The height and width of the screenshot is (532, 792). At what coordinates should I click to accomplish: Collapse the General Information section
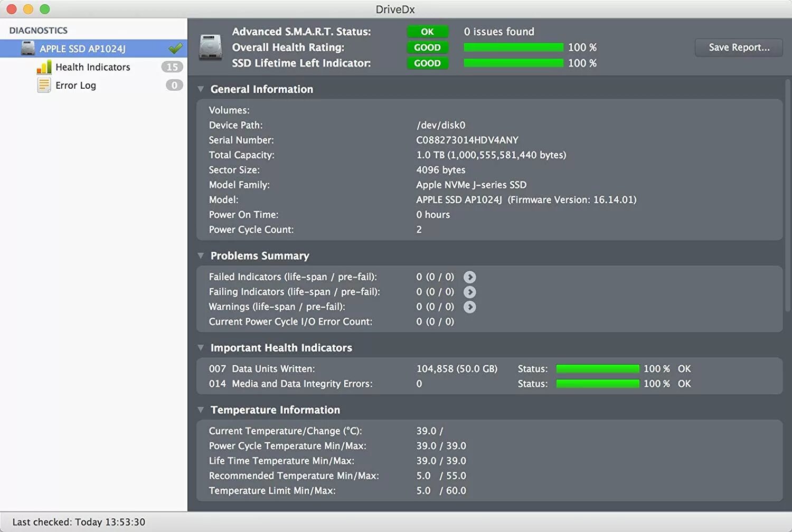(201, 89)
